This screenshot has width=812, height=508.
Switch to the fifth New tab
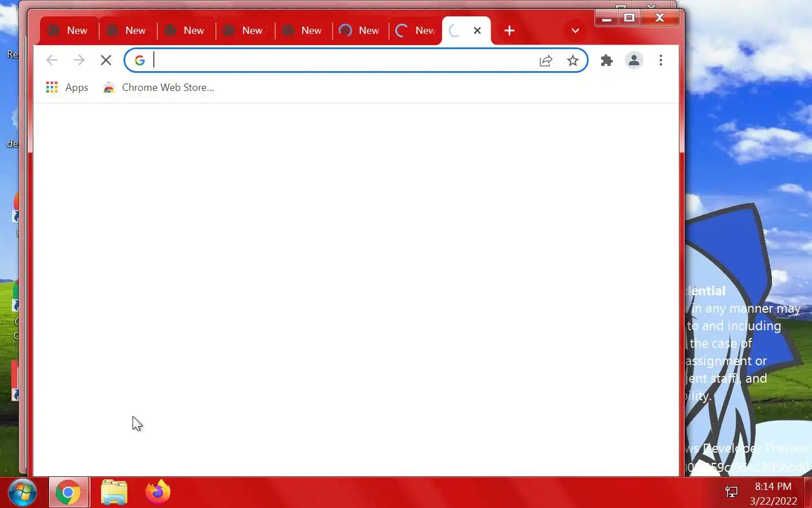click(x=304, y=30)
